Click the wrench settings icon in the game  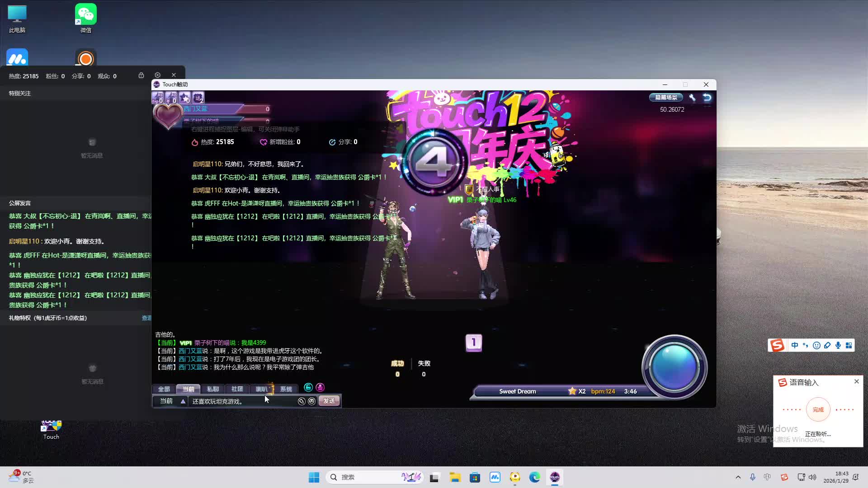(692, 98)
